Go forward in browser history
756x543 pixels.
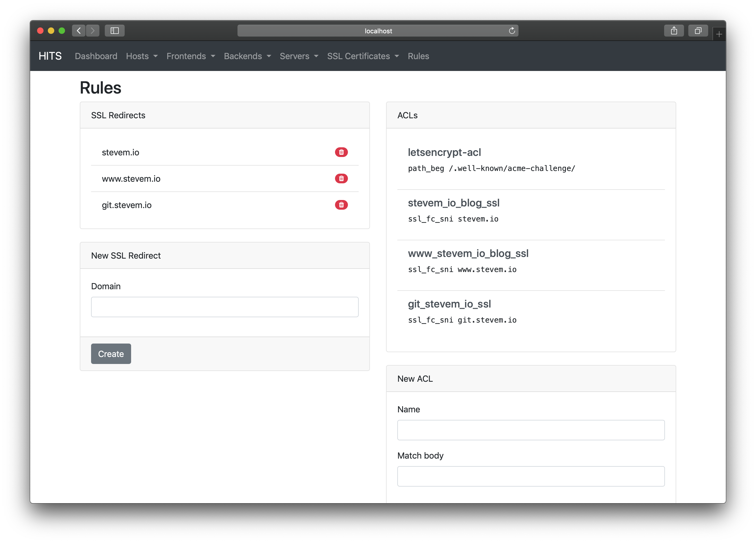93,31
